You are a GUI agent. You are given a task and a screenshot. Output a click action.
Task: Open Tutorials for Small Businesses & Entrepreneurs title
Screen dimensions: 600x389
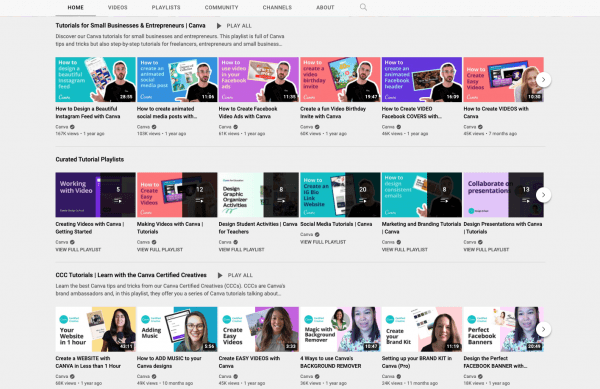pos(130,26)
